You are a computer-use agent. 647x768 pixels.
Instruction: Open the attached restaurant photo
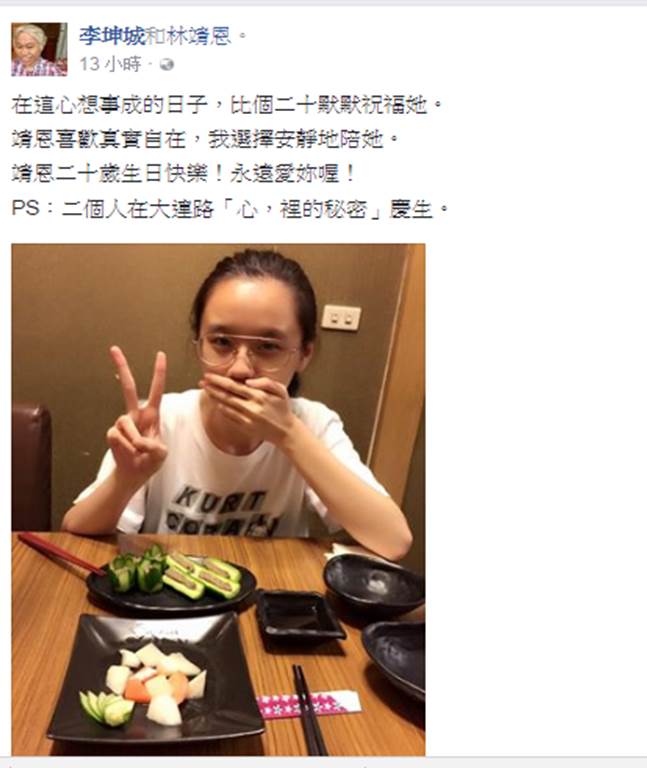218,500
